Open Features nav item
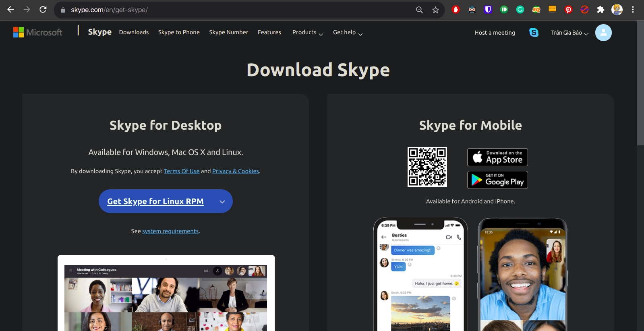The image size is (644, 331). click(x=269, y=32)
